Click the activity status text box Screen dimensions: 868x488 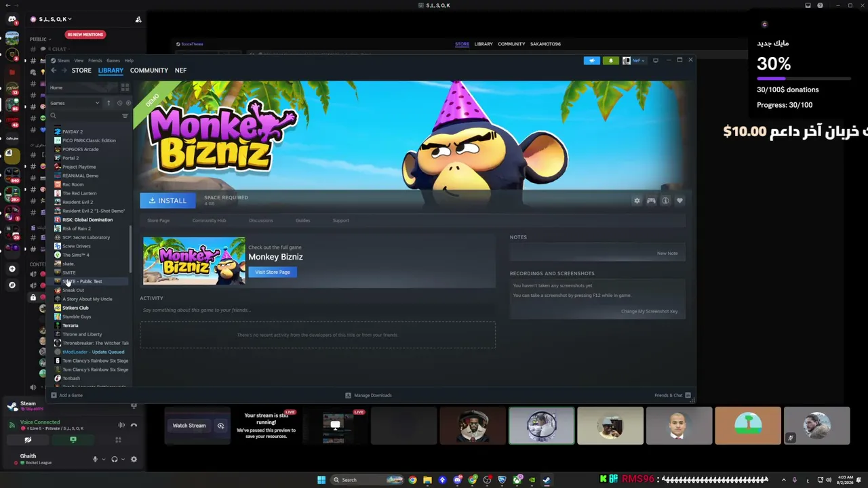(317, 310)
